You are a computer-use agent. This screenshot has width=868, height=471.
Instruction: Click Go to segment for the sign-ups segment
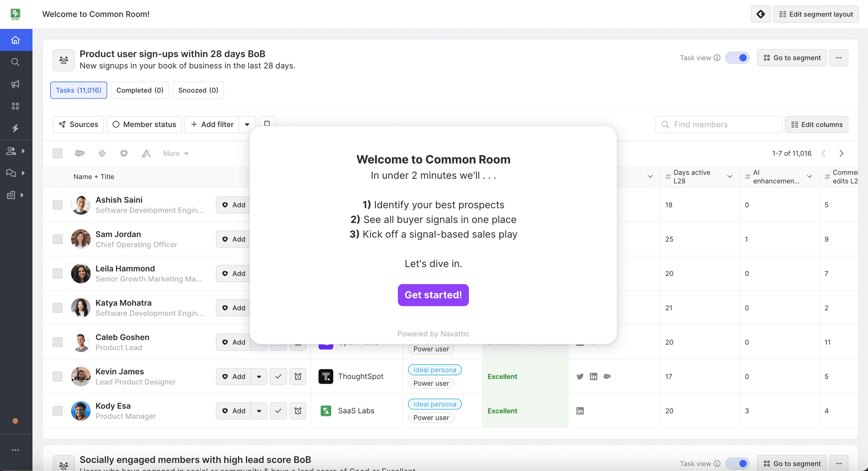coord(792,58)
